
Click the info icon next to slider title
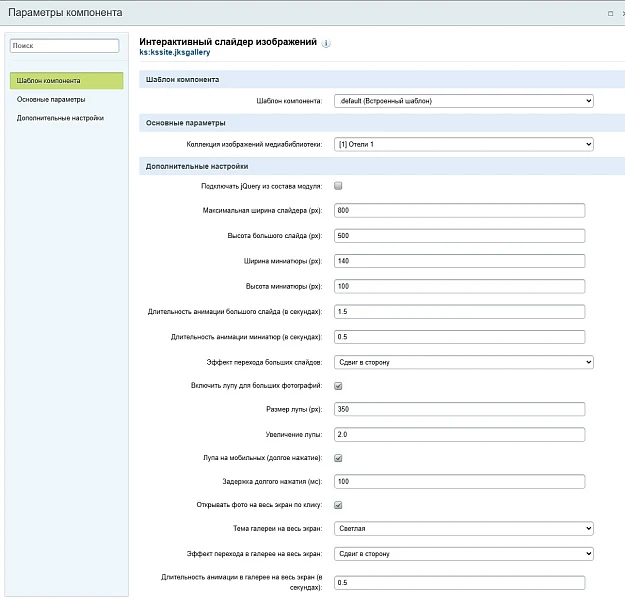click(x=326, y=43)
